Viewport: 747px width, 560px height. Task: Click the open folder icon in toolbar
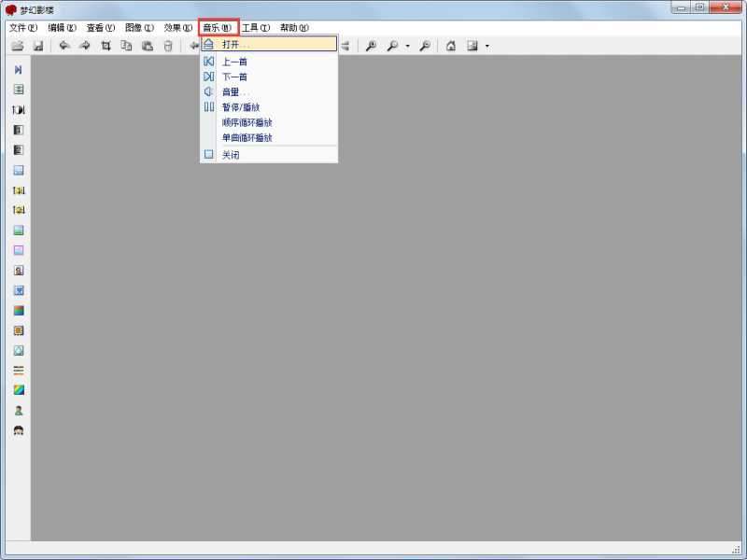(x=18, y=46)
